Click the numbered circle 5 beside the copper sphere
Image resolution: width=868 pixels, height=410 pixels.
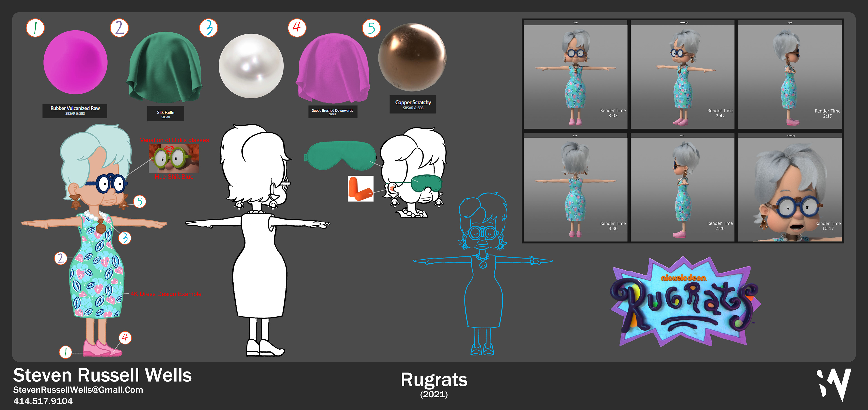[371, 28]
